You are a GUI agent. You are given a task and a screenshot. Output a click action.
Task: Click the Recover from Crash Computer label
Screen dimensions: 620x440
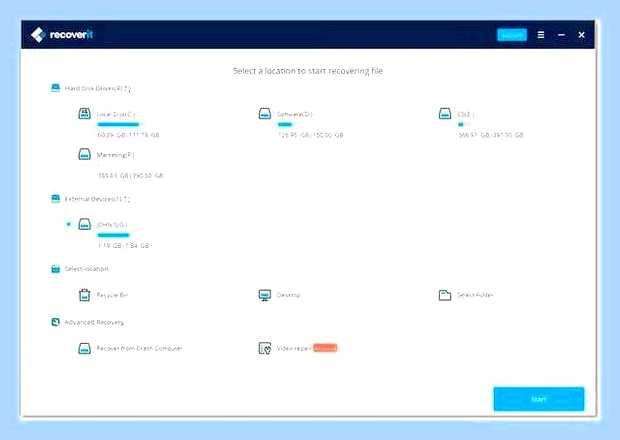tap(140, 348)
